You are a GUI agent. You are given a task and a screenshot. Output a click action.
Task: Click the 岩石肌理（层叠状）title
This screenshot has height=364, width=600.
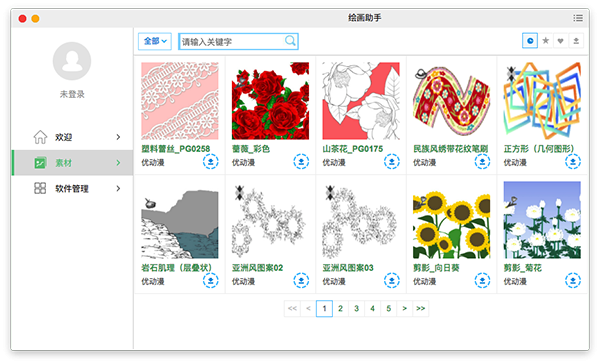click(x=177, y=268)
